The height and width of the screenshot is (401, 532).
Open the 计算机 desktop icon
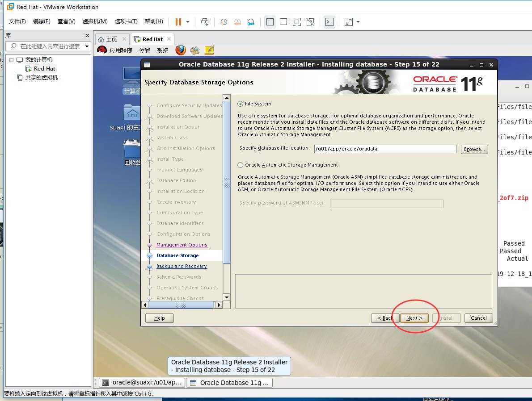click(x=131, y=80)
